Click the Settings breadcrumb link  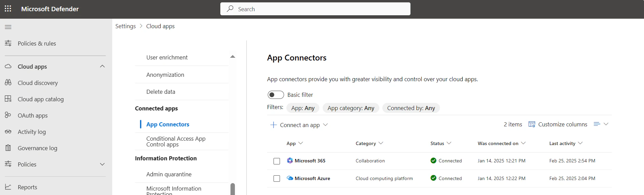tap(125, 26)
